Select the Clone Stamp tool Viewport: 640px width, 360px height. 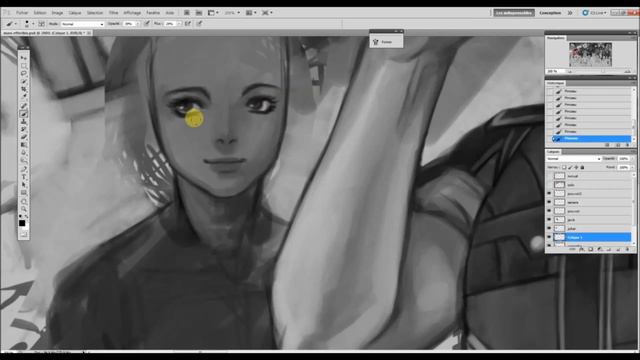(23, 122)
